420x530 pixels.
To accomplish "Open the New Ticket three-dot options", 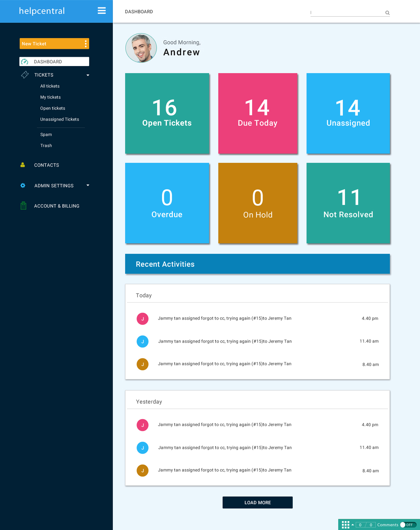I will click(x=86, y=43).
